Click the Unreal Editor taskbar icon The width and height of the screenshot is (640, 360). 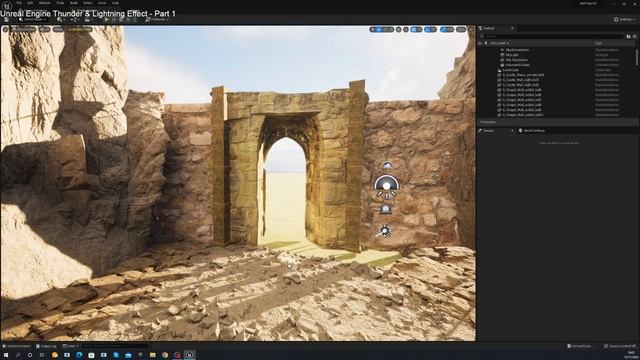189,355
